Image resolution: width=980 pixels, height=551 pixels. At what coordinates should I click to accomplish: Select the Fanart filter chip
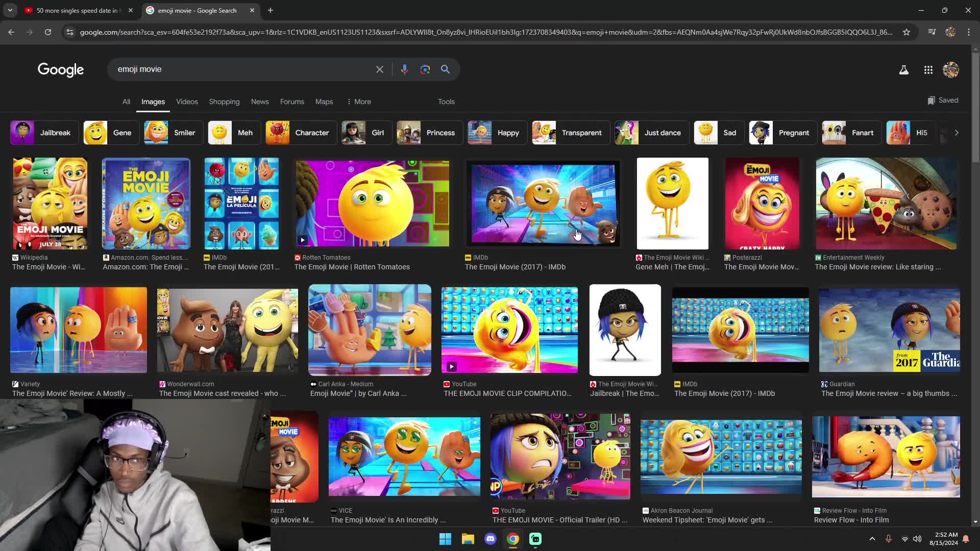point(851,133)
